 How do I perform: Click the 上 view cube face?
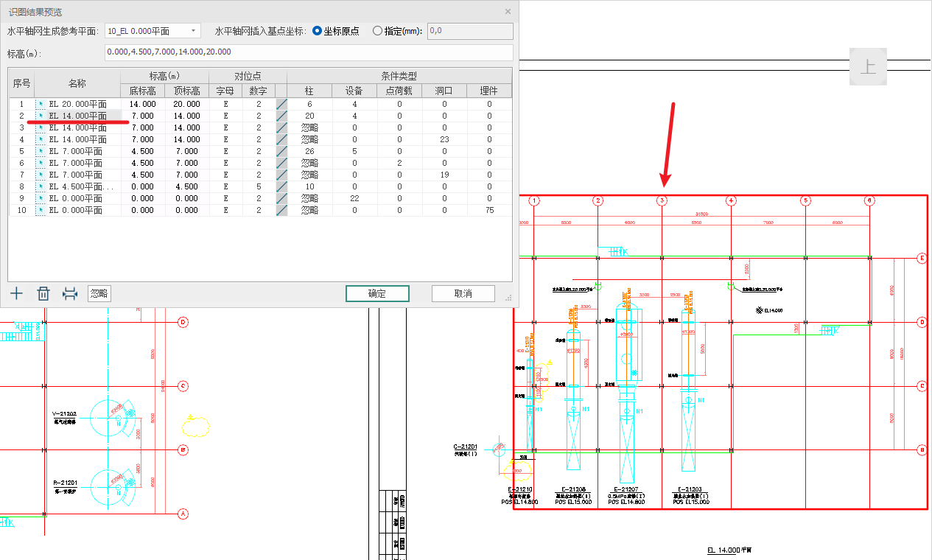868,67
